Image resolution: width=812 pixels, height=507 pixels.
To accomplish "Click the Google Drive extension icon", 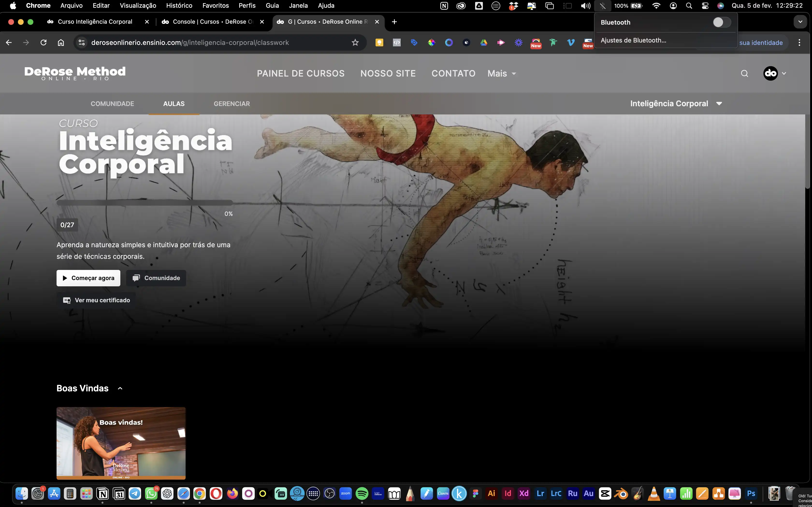I will (484, 42).
